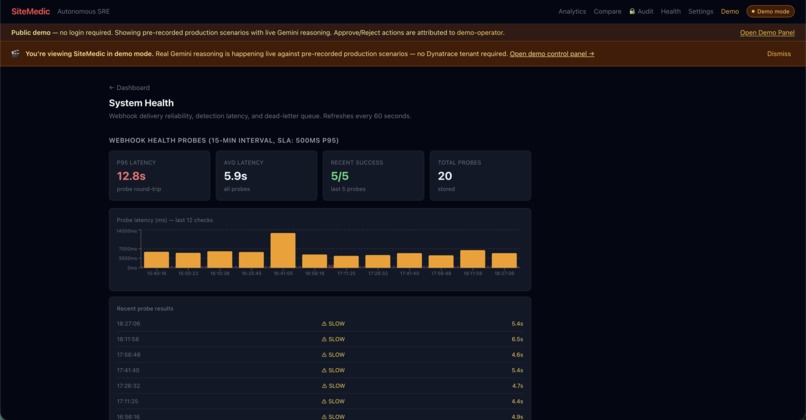Click the warning icon in the 18:11:58 row
The height and width of the screenshot is (420, 806).
(324, 339)
